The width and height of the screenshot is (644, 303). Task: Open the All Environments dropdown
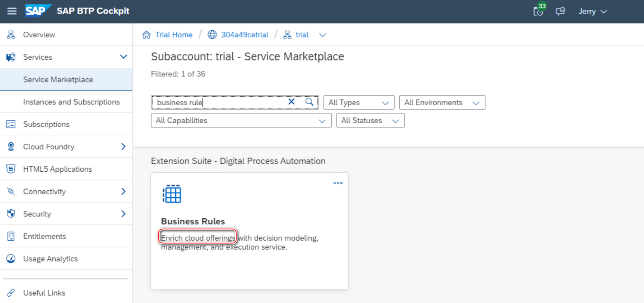point(442,102)
